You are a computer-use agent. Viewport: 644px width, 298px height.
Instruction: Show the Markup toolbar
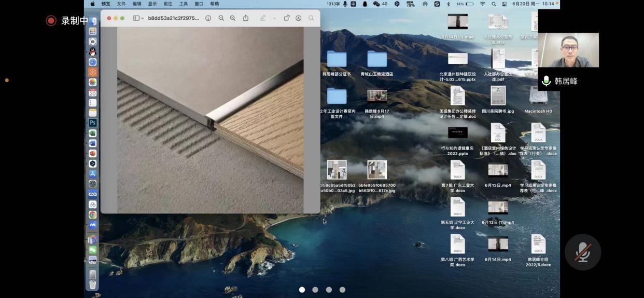pos(299,18)
